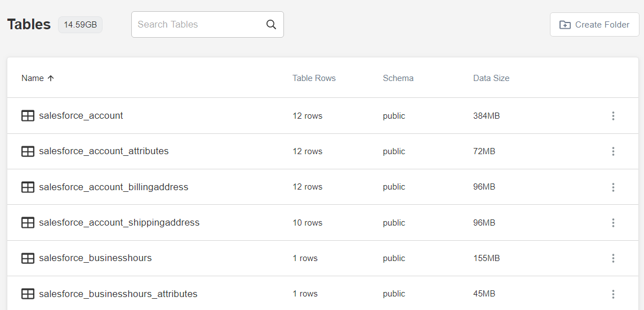The width and height of the screenshot is (644, 310).
Task: Open the salesforce_businesshours_attributes table
Action: pos(118,294)
